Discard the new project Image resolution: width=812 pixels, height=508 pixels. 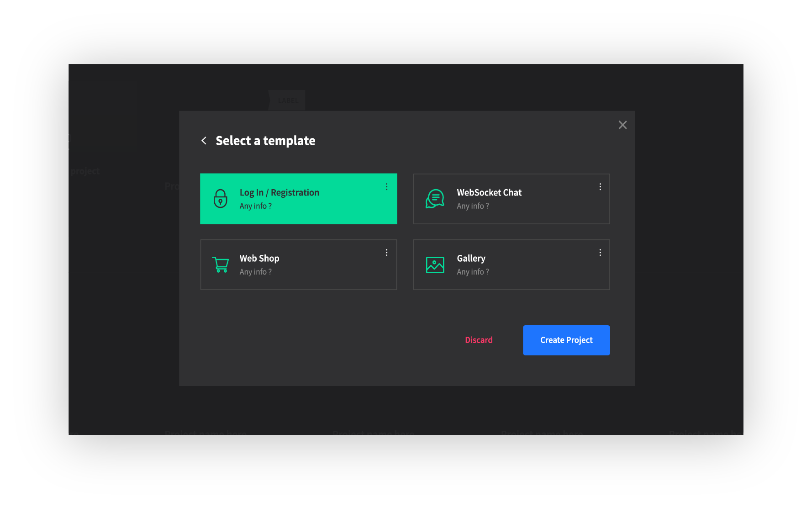click(479, 340)
